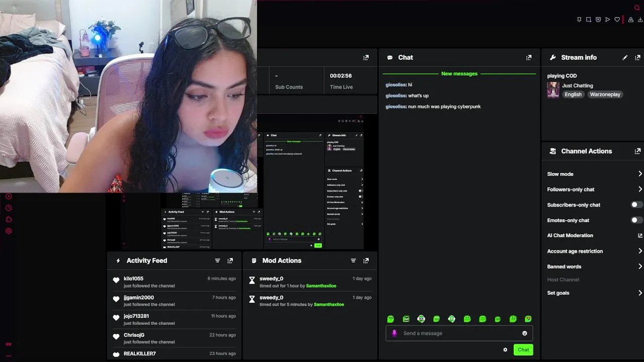The image size is (644, 362).
Task: Open jjgamin2000 in the Activity Feed
Action: pyautogui.click(x=139, y=298)
